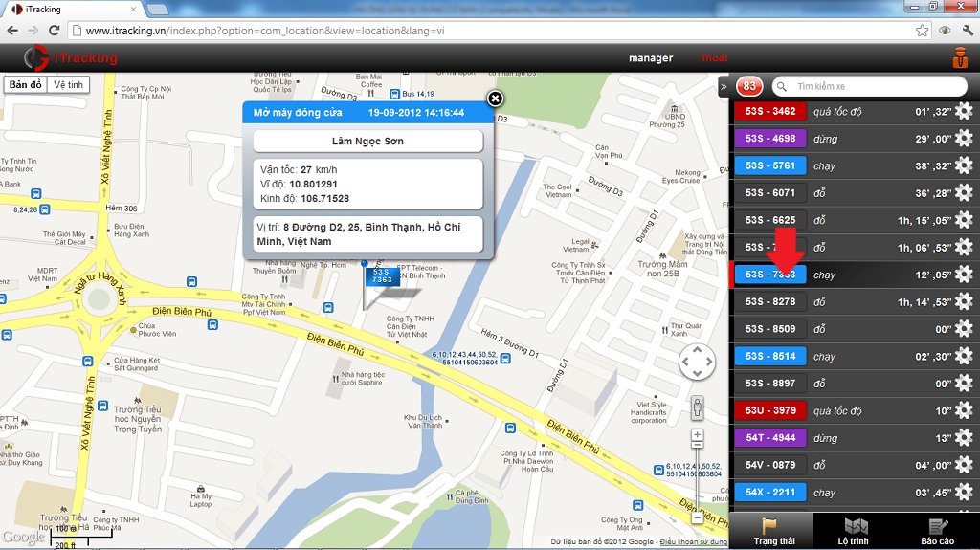The image size is (980, 550).
Task: Click the iTracking logo
Action: [71, 58]
